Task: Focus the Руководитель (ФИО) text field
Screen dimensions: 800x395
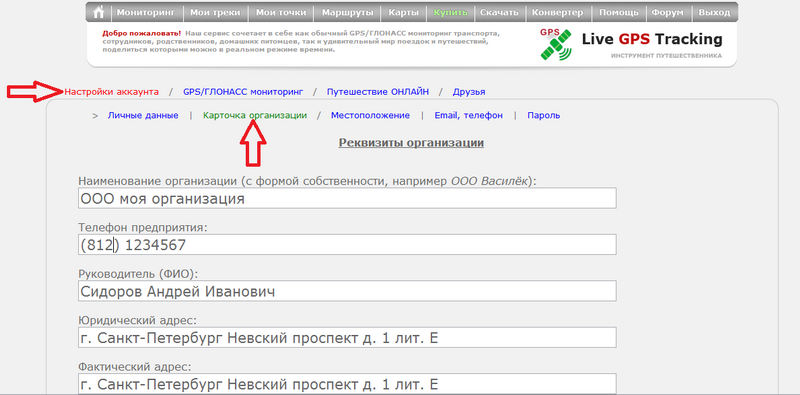Action: coord(347,291)
